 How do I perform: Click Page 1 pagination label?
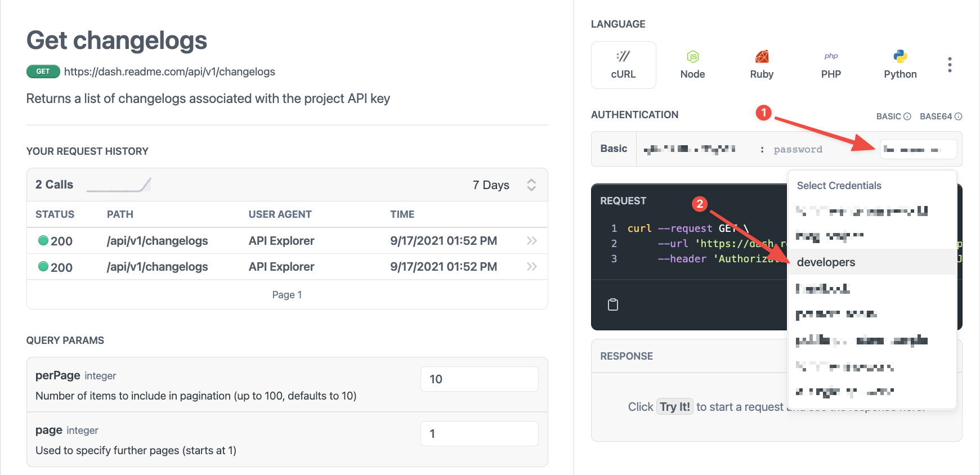pos(287,295)
